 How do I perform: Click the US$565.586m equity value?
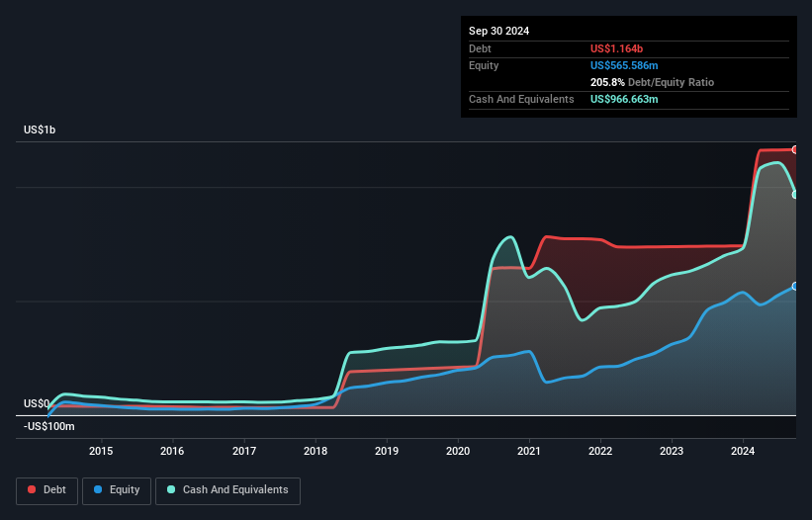pos(624,65)
